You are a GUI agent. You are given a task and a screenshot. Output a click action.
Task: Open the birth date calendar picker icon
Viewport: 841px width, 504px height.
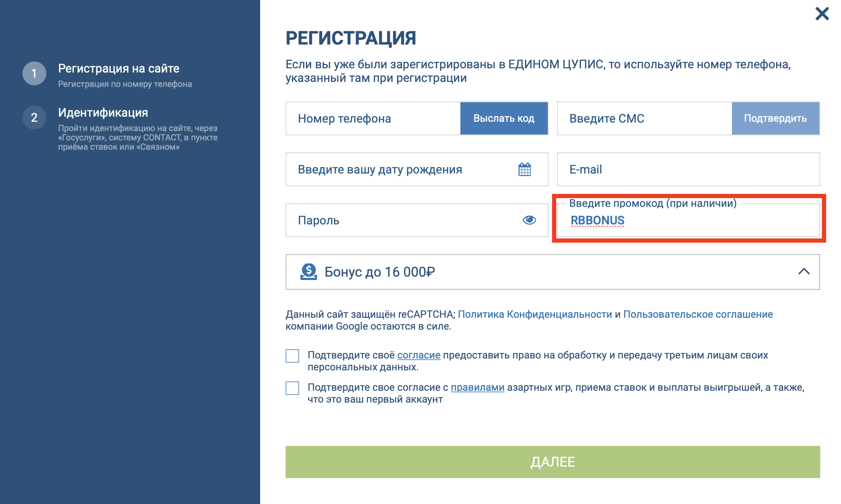524,169
